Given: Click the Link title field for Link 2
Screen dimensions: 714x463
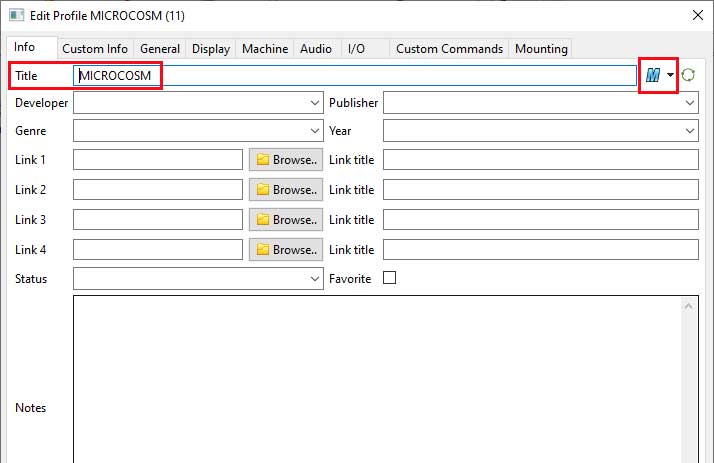Looking at the screenshot, I should tap(541, 190).
